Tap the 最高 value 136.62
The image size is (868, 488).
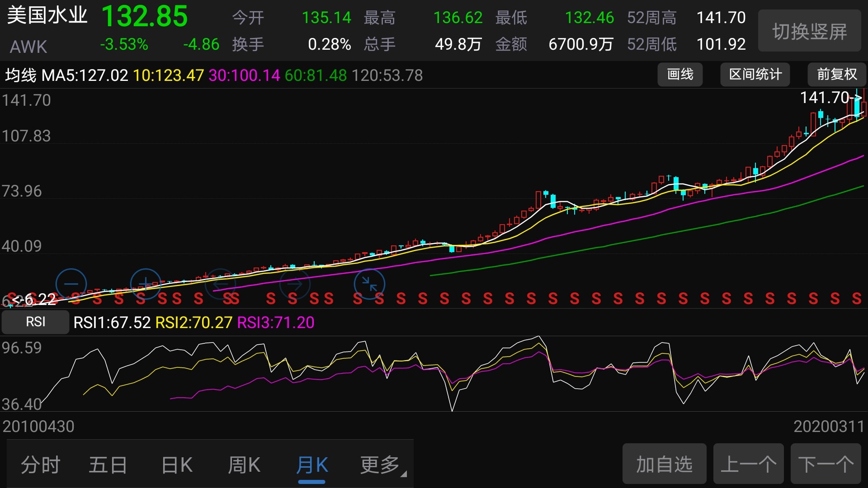click(x=458, y=18)
